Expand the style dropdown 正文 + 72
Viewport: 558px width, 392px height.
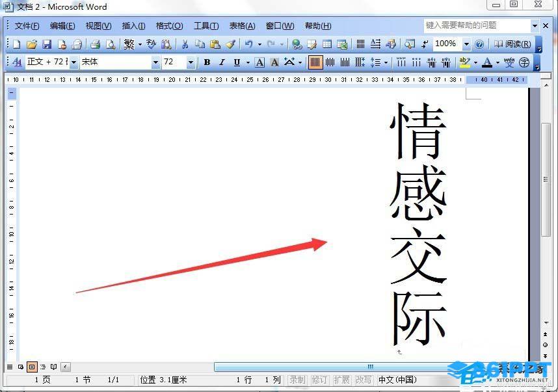click(x=73, y=62)
